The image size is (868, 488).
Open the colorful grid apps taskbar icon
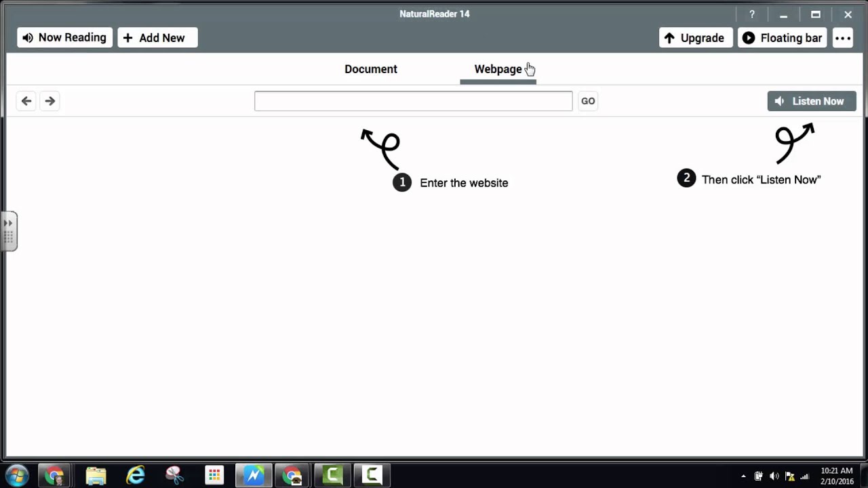(x=214, y=475)
